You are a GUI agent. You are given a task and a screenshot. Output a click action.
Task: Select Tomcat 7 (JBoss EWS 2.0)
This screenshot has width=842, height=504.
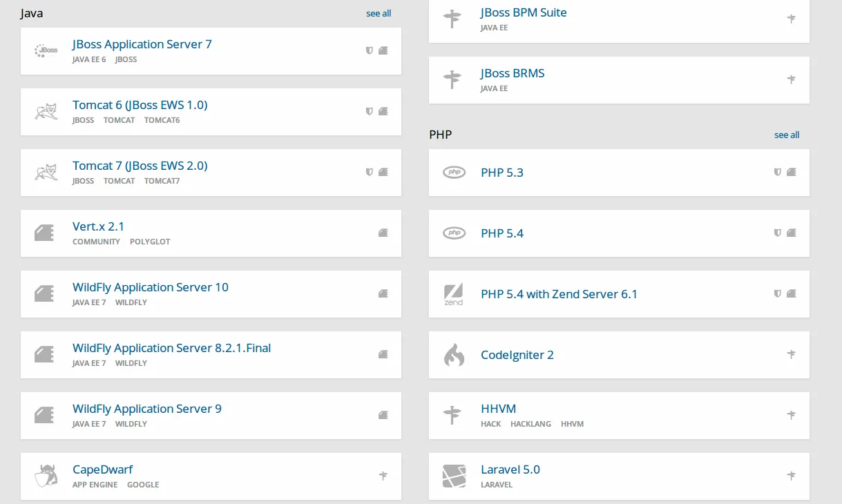pos(140,166)
